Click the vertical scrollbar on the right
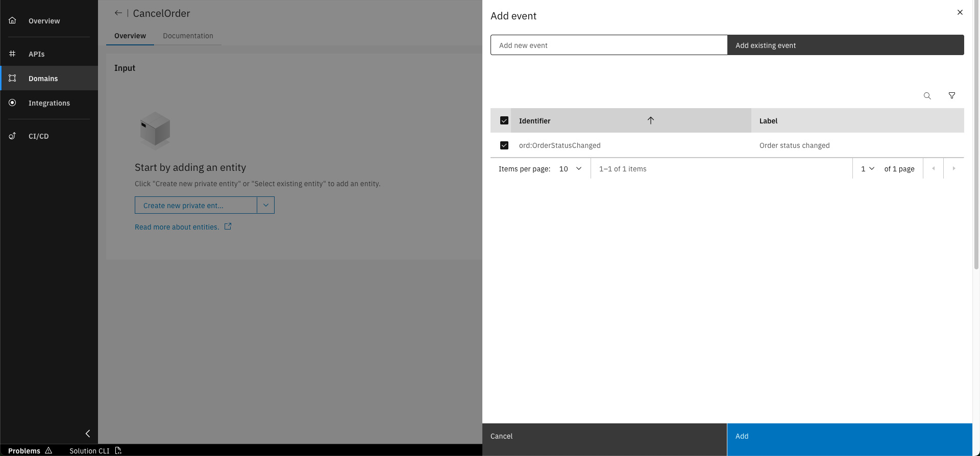Image resolution: width=980 pixels, height=456 pixels. click(976, 135)
